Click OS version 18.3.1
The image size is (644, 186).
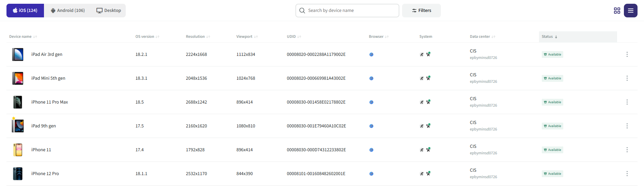[141, 78]
